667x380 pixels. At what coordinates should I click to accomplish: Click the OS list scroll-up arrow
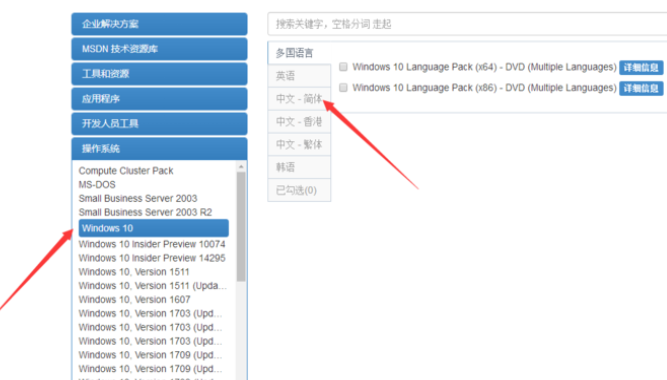coord(241,166)
